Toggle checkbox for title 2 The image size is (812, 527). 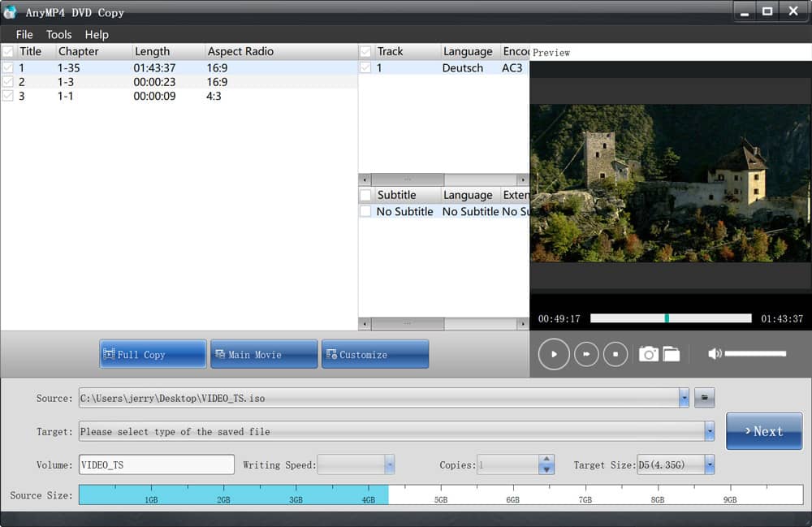point(8,82)
